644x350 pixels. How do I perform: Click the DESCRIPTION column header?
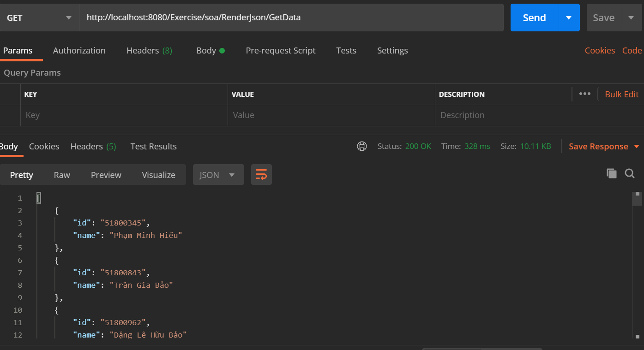pos(462,94)
